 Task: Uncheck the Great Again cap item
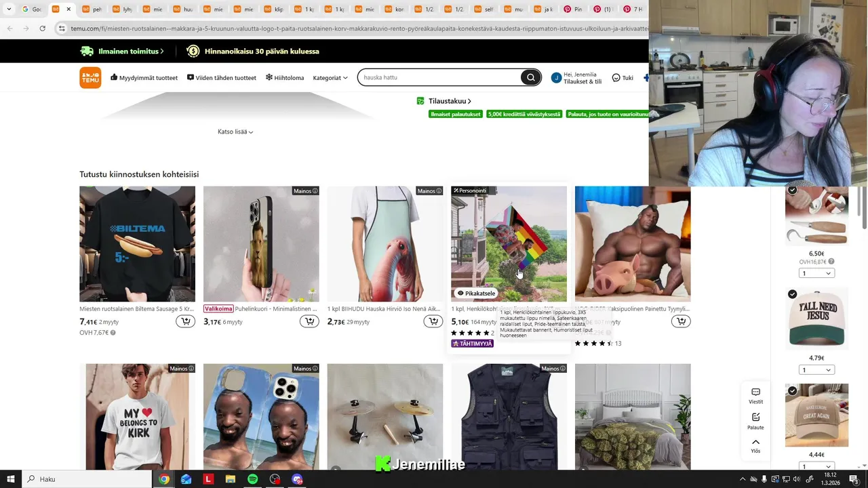(x=792, y=391)
